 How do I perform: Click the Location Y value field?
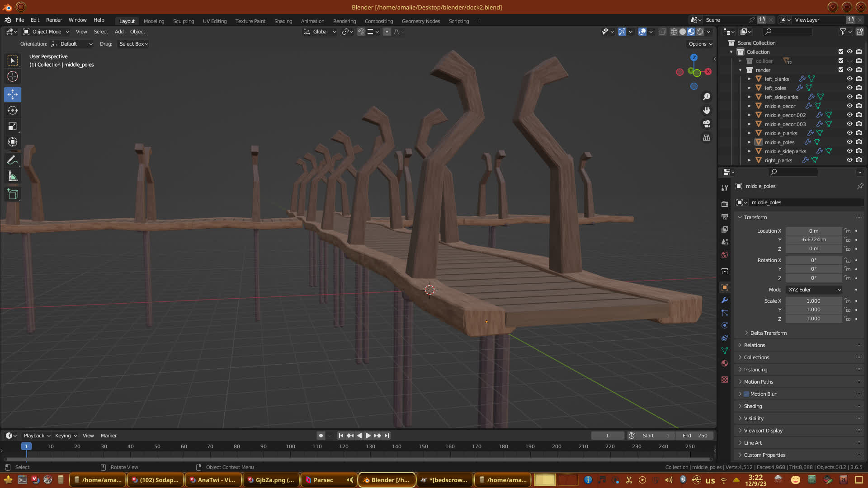(813, 239)
